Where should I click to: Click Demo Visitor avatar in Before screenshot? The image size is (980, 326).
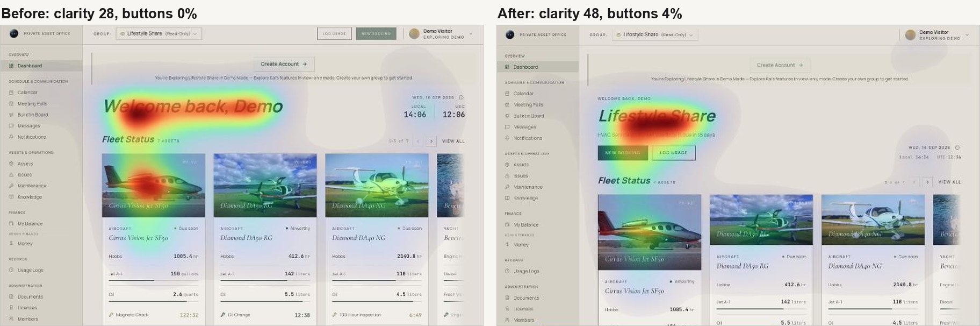(x=414, y=34)
